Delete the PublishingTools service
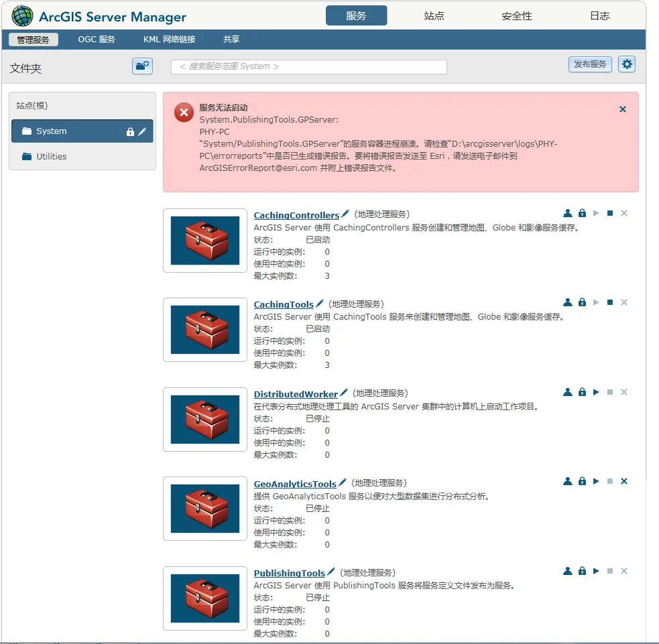659x644 pixels. [624, 571]
